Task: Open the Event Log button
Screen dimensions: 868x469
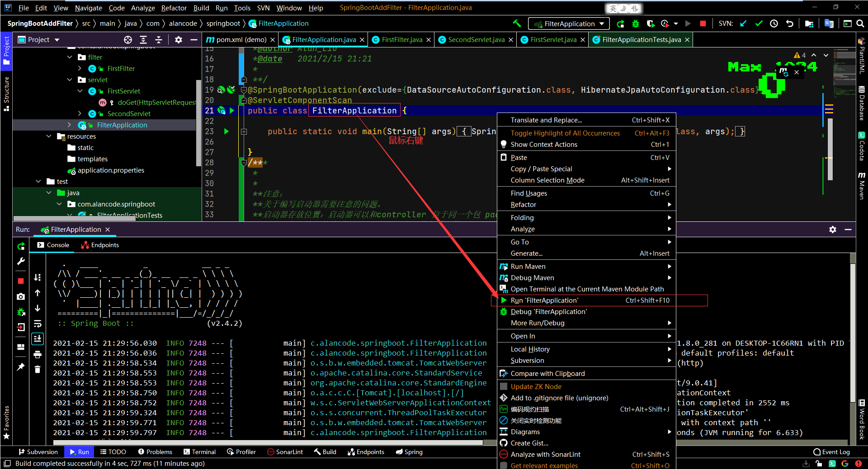Action: coord(831,452)
